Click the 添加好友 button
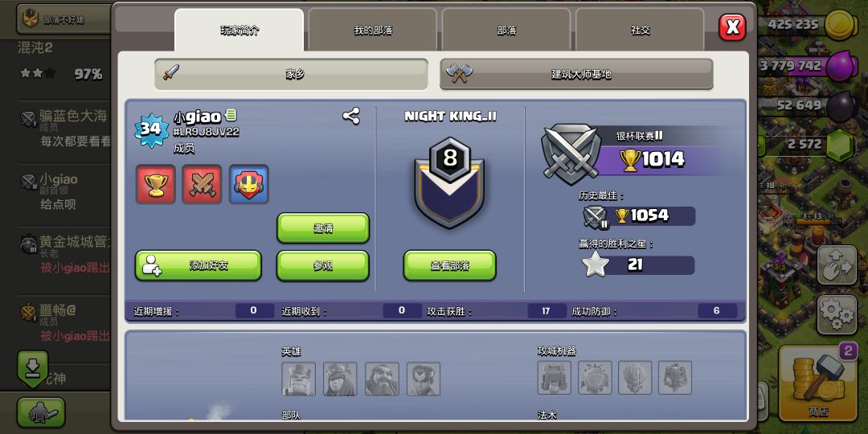The image size is (868, 434). 199,266
